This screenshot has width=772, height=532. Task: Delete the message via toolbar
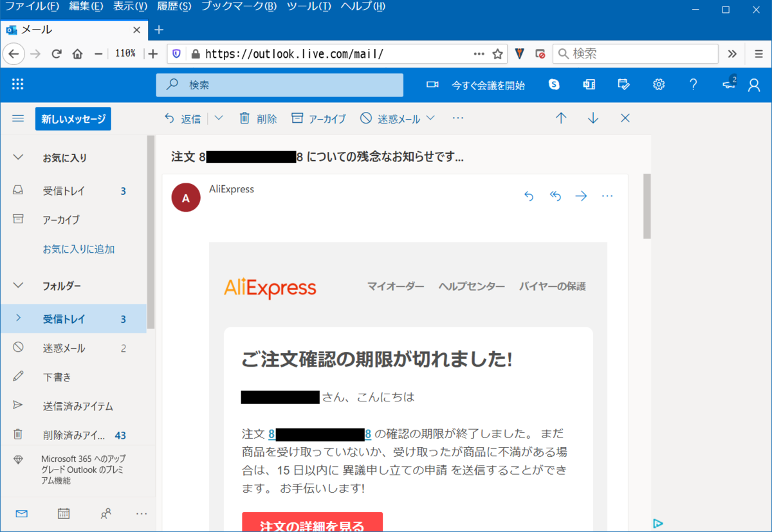[258, 118]
